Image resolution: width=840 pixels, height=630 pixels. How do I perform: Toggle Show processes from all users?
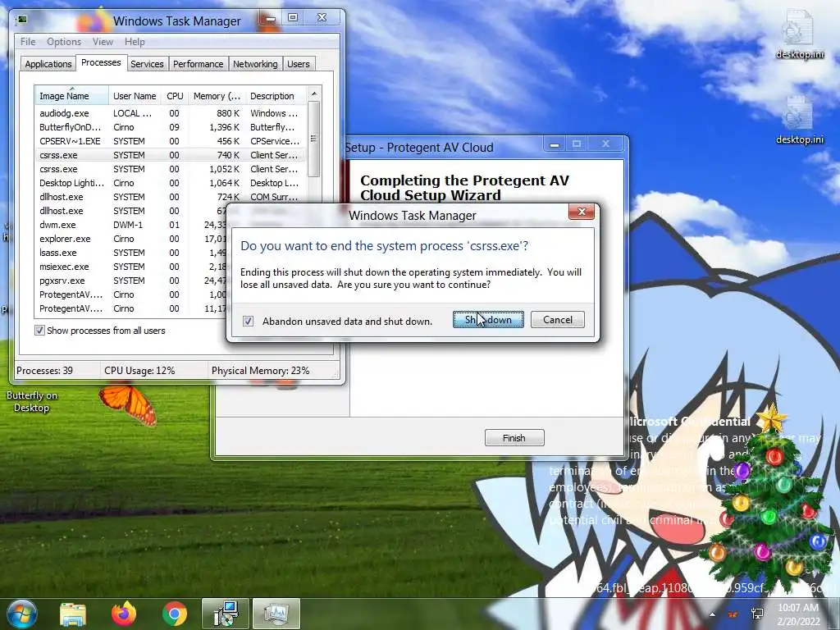39,331
